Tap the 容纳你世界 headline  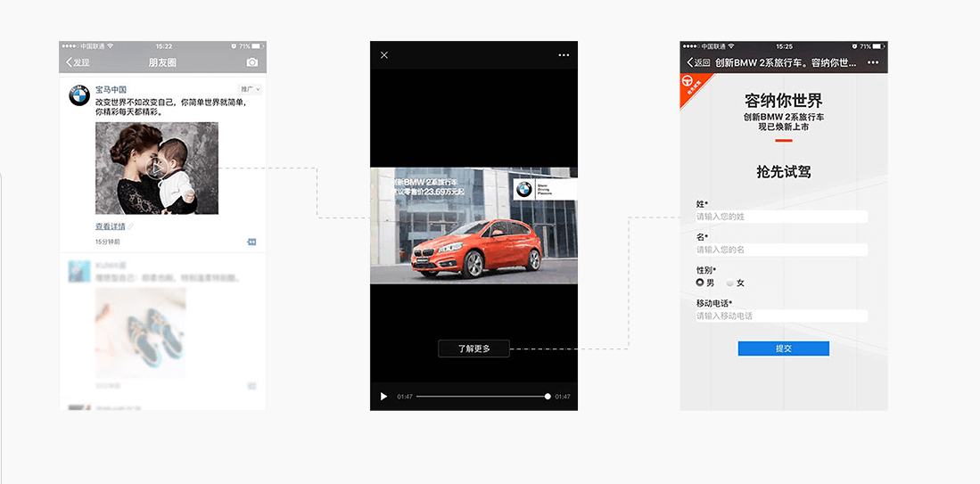pyautogui.click(x=784, y=101)
